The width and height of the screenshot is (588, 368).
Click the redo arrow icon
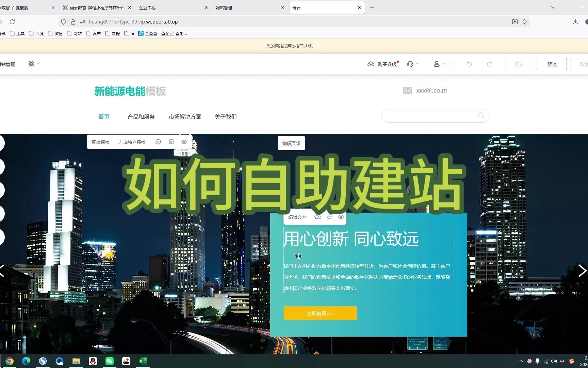[489, 64]
